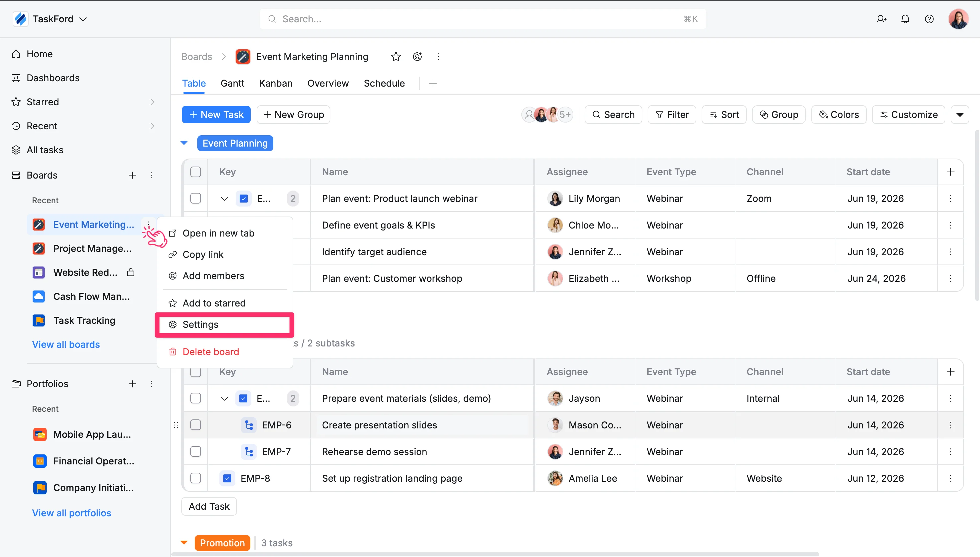The image size is (980, 557).
Task: Open the View all boards link
Action: tap(66, 345)
